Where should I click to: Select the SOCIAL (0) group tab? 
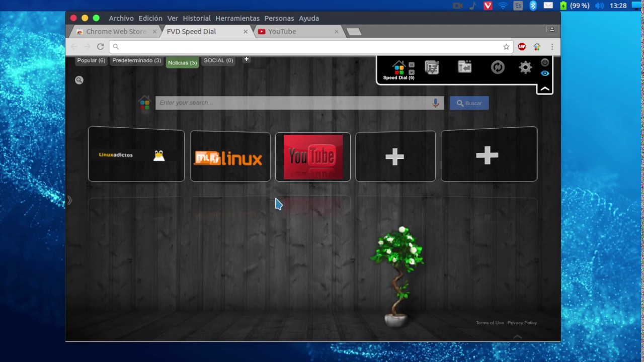pos(218,61)
